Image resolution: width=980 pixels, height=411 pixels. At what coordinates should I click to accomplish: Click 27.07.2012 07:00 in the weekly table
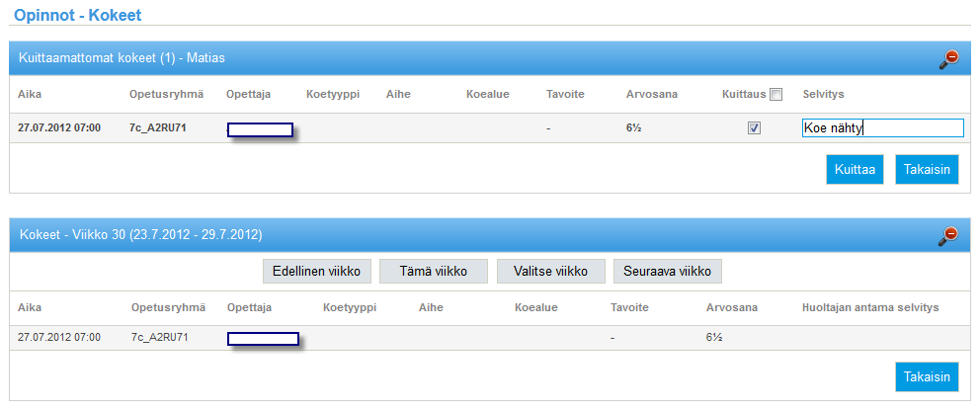point(59,337)
